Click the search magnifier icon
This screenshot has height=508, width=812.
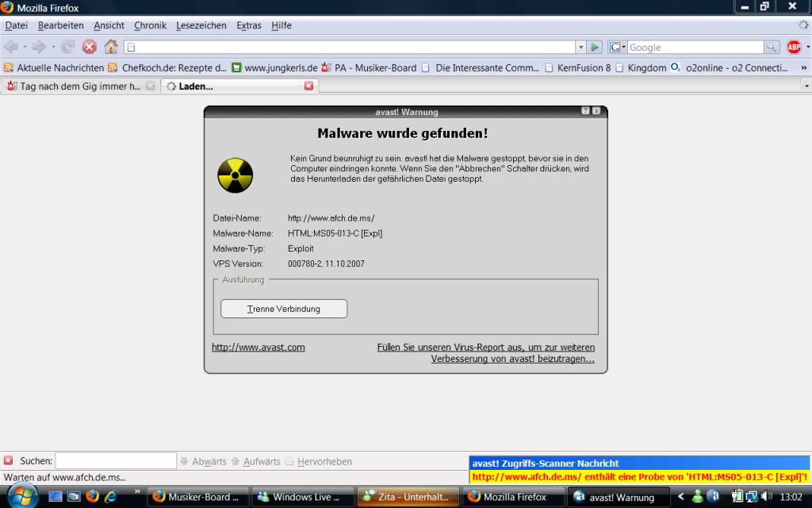click(772, 47)
